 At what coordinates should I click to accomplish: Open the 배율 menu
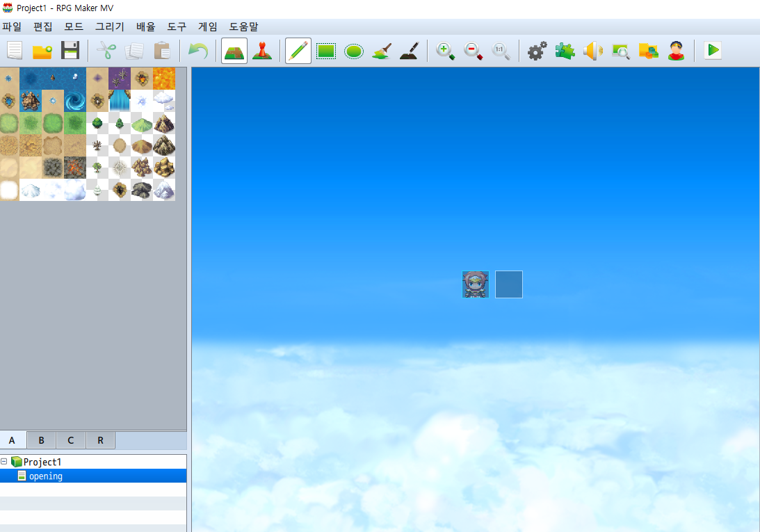pos(145,26)
